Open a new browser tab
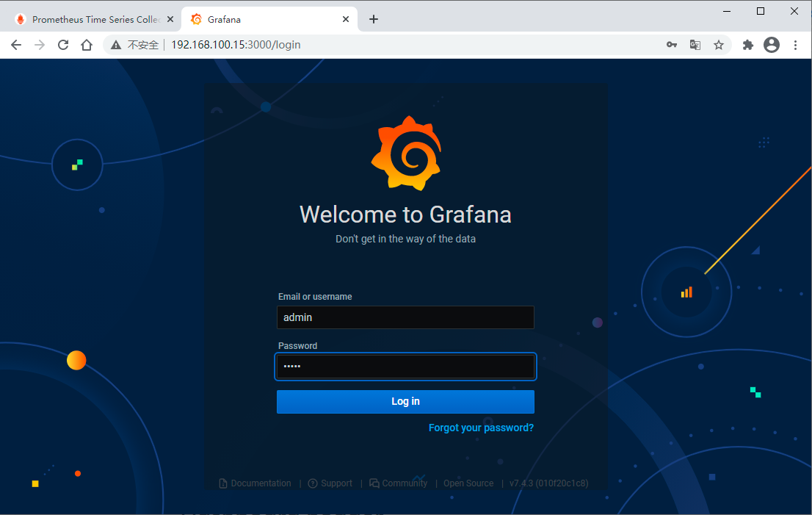 (x=374, y=19)
